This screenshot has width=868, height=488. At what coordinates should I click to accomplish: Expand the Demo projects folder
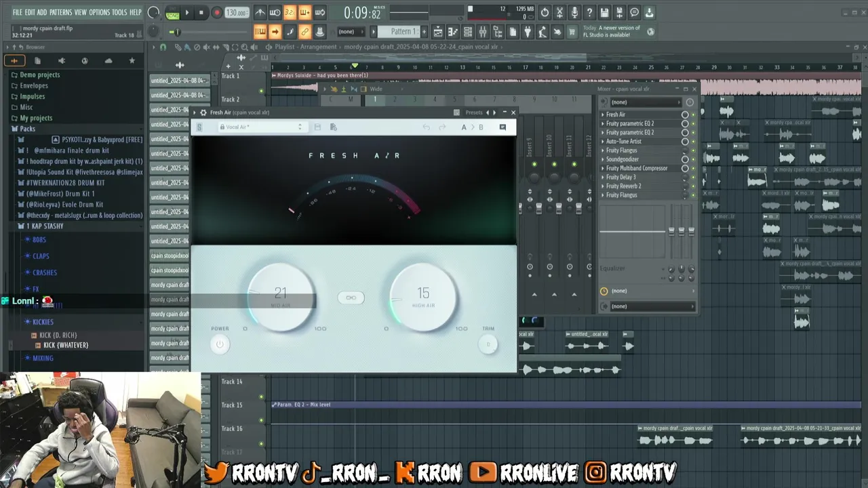tap(39, 75)
